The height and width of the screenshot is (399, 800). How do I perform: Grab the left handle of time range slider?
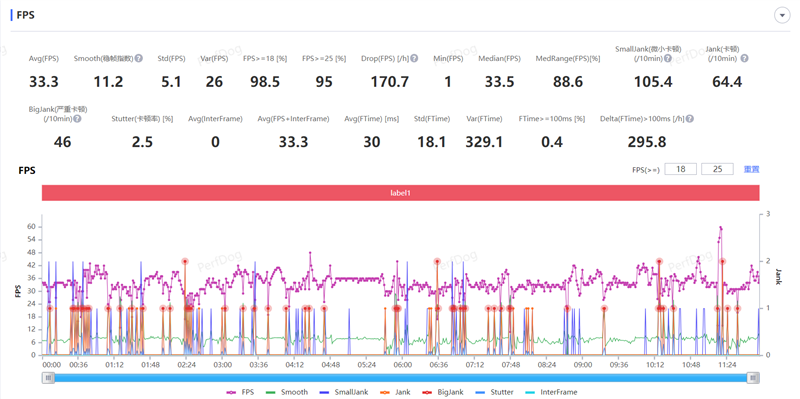pyautogui.click(x=48, y=378)
